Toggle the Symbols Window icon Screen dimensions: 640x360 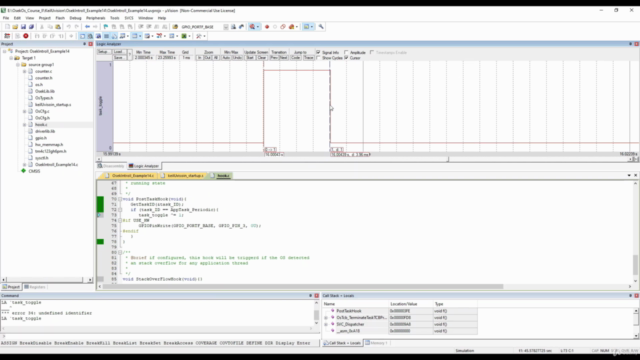[98, 36]
